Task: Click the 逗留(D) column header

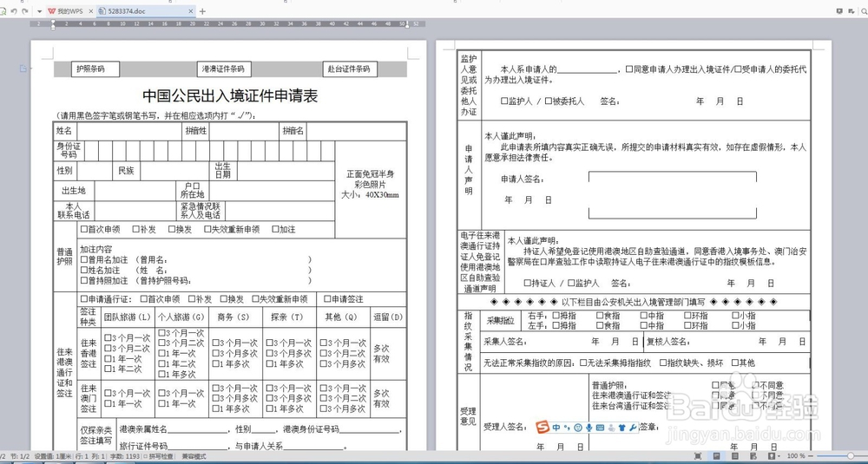Action: tap(388, 317)
